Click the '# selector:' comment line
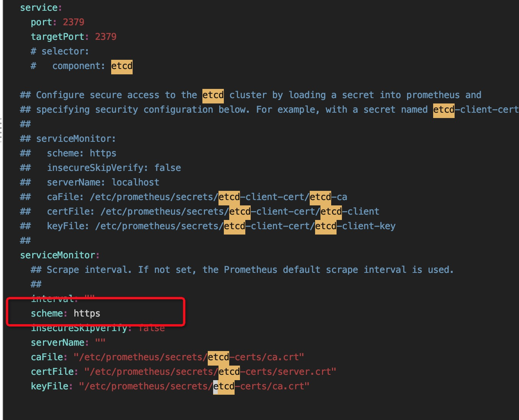Viewport: 519px width, 420px height. [60, 51]
